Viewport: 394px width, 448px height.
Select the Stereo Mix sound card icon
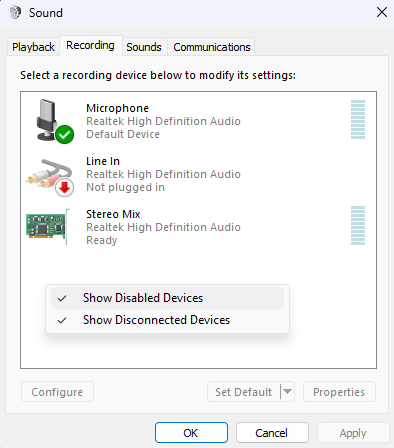pyautogui.click(x=48, y=227)
